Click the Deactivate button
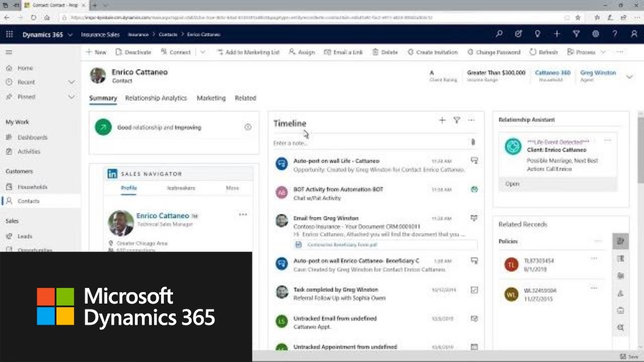 (133, 52)
